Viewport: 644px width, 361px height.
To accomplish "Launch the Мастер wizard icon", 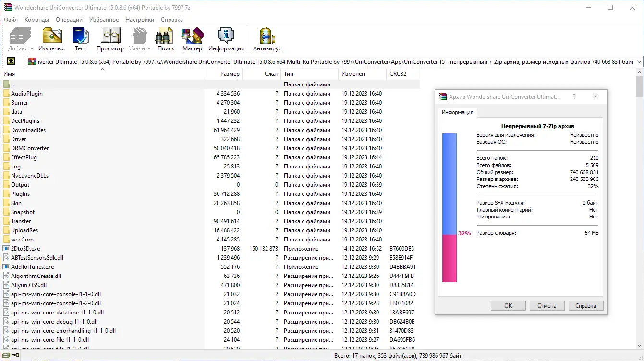I will pyautogui.click(x=192, y=36).
